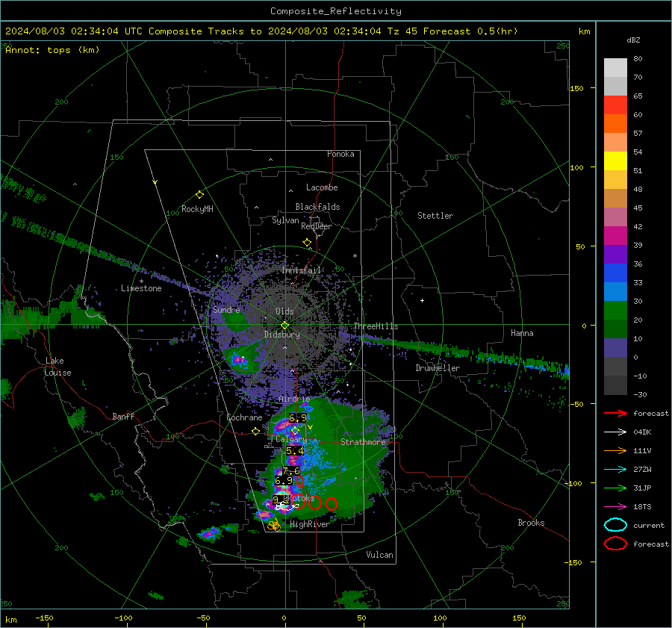Select the magenta 18TS track arrow
Image resolution: width=672 pixels, height=628 pixels.
(615, 507)
